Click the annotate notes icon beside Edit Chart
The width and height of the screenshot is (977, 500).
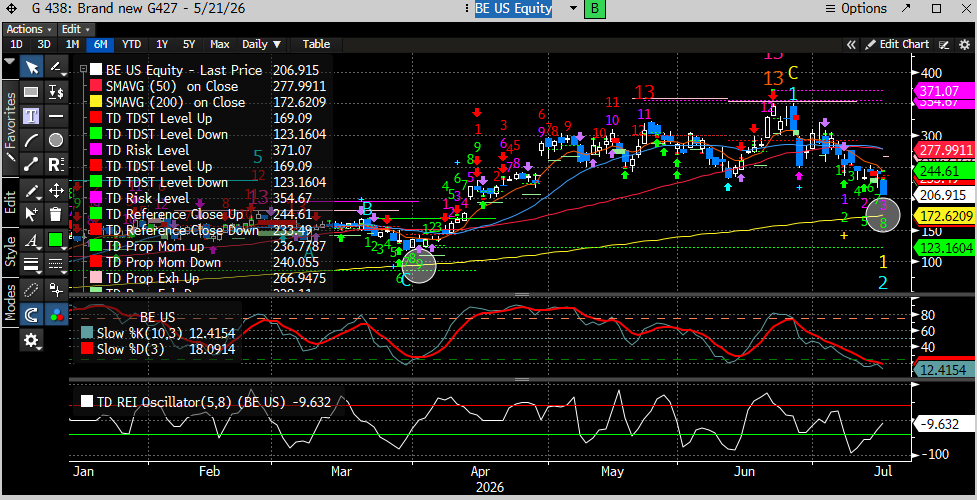point(945,44)
